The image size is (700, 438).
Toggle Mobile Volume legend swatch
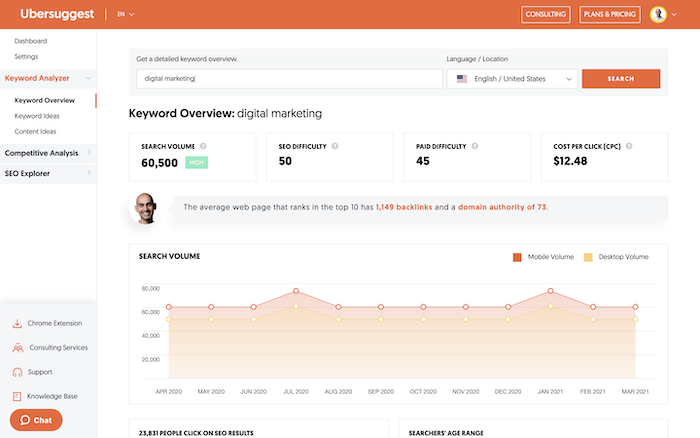point(517,257)
